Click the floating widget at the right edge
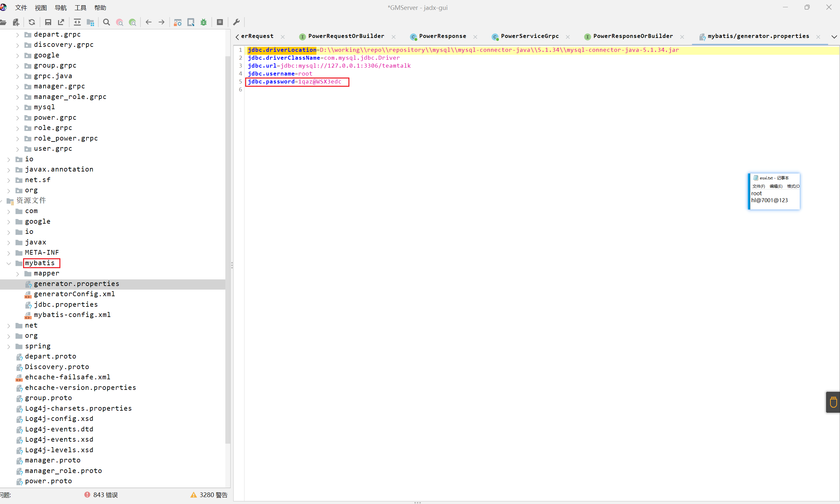Viewport: 840px width, 504px height. click(833, 402)
